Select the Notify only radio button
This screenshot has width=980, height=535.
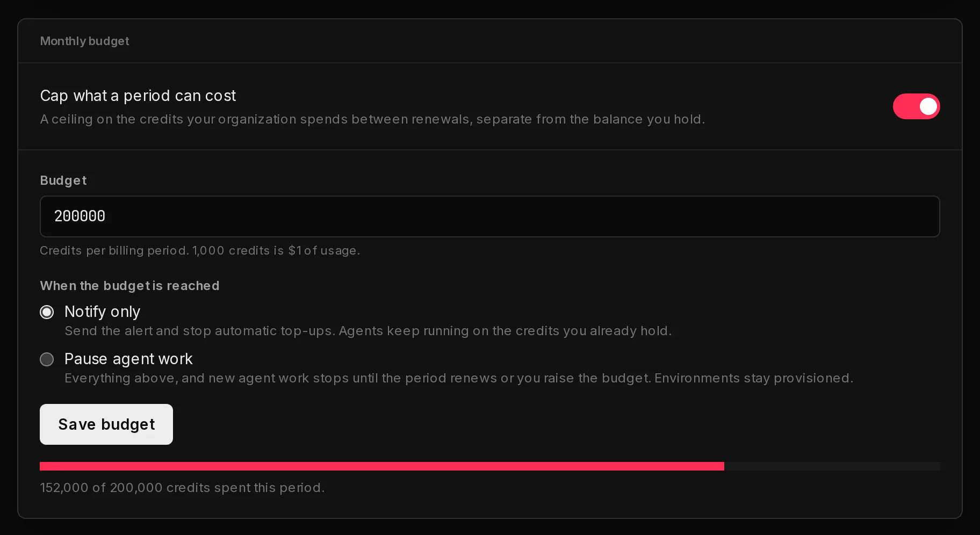pos(47,312)
